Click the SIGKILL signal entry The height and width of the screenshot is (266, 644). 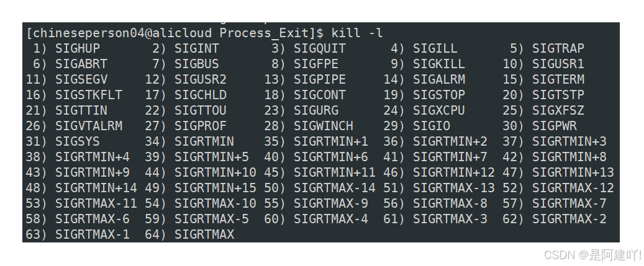tap(438, 64)
